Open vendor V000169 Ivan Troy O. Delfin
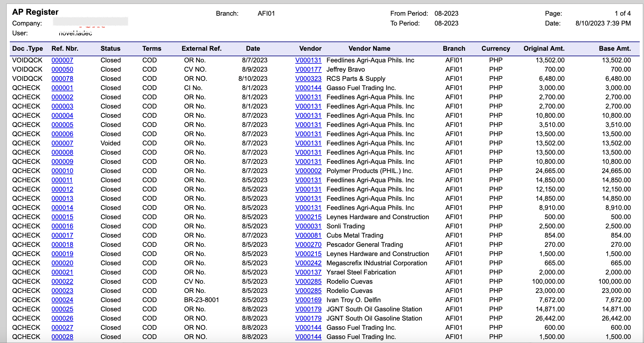This screenshot has width=644, height=343. click(308, 300)
